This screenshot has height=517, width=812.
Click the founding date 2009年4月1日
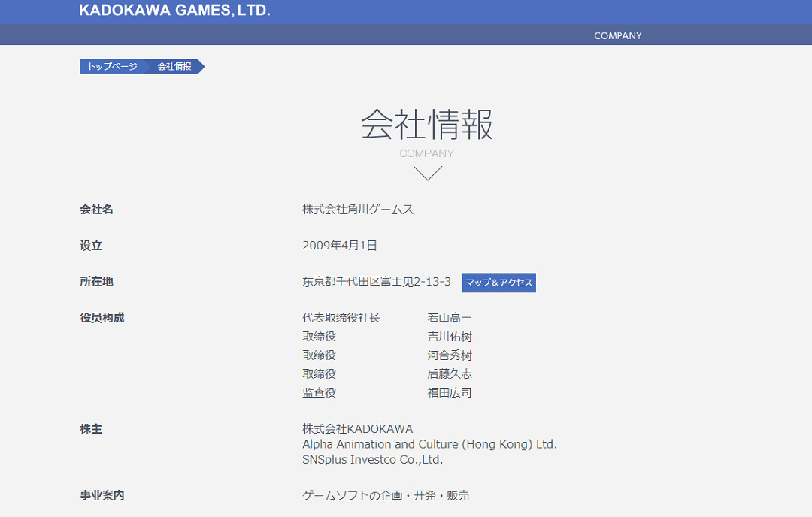339,246
